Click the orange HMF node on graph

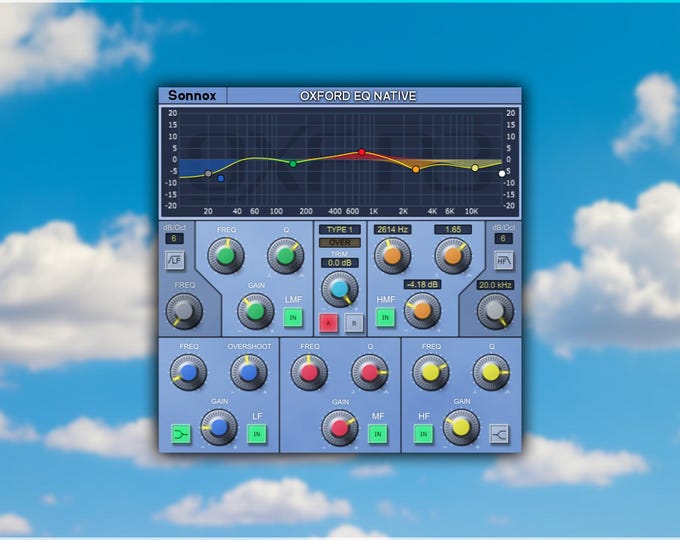(x=415, y=170)
